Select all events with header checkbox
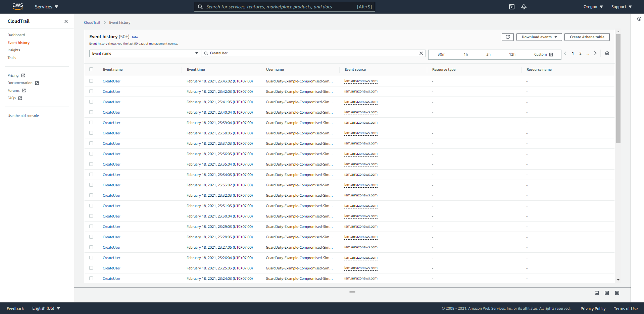The width and height of the screenshot is (644, 314). 91,69
